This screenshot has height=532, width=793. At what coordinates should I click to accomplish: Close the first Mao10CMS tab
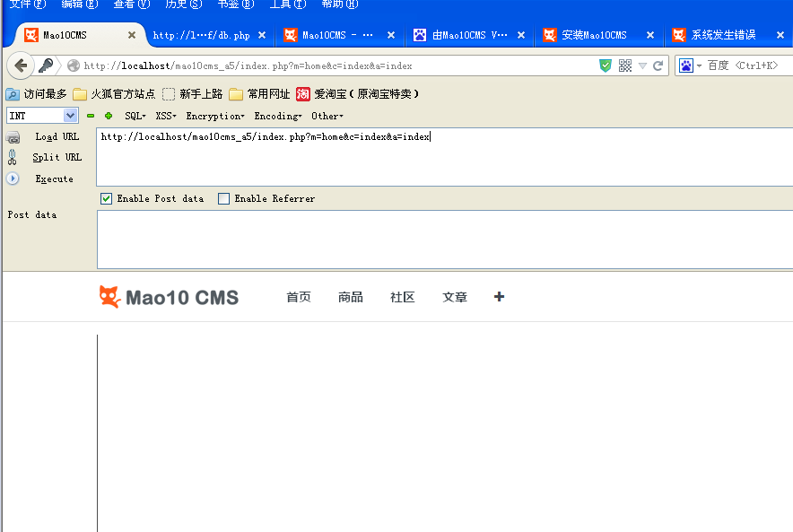132,35
